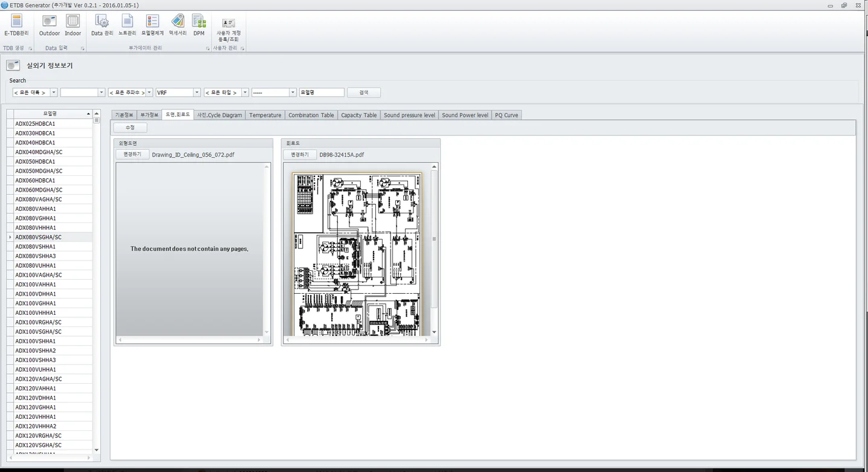Expand the 모든 타입 dropdown

[245, 92]
